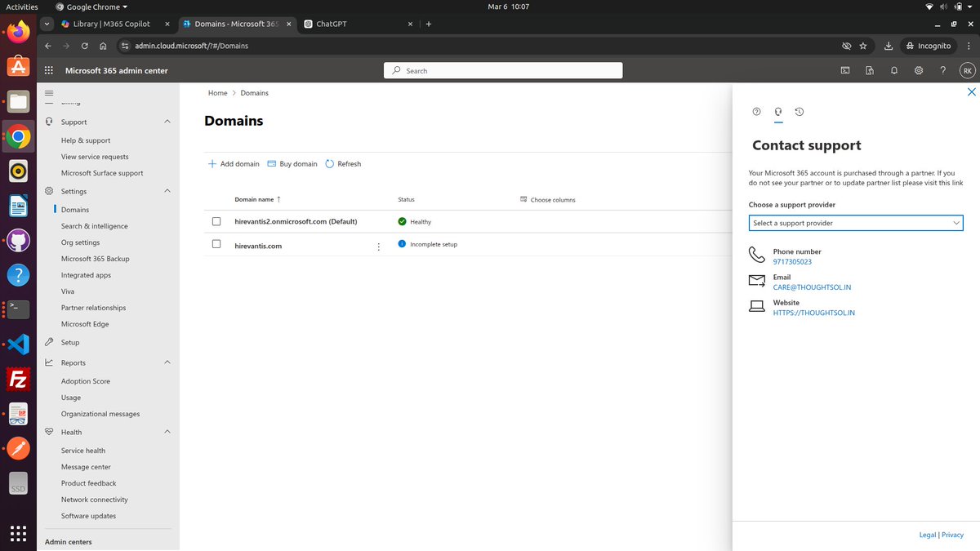Select hirevantis2.onmicrosoft.com row checkbox
This screenshot has width=980, height=551.
click(216, 221)
